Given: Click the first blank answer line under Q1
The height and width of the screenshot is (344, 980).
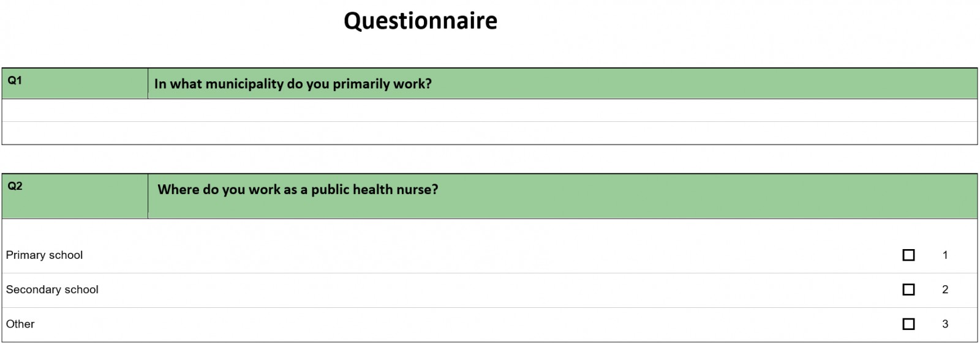Looking at the screenshot, I should click(489, 110).
